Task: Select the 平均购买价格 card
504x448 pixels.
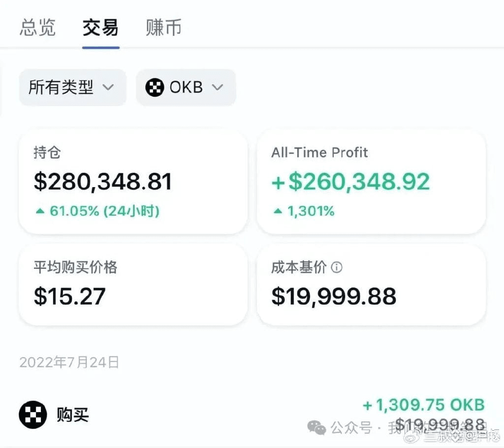Action: point(133,285)
